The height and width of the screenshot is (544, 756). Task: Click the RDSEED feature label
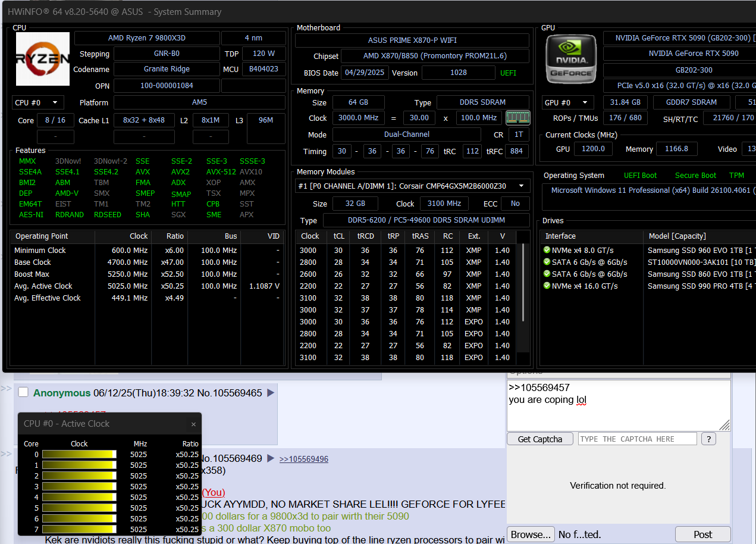pos(107,215)
